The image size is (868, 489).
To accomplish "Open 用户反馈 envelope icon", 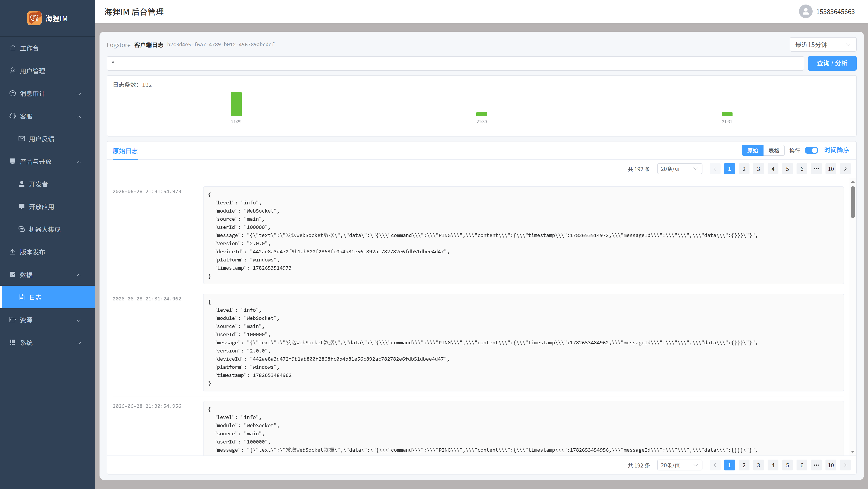I will point(21,139).
